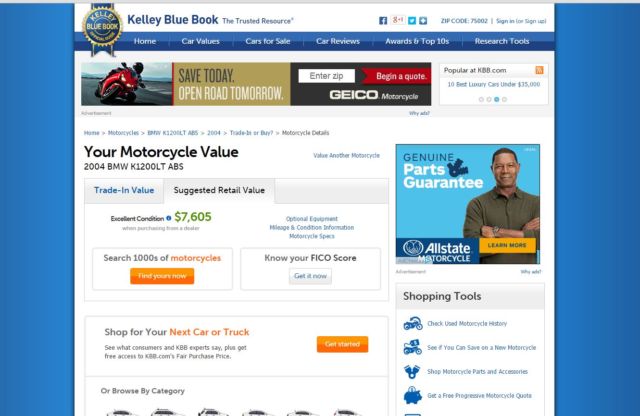Click the Enter zip input field
The height and width of the screenshot is (416, 640).
coord(327,76)
